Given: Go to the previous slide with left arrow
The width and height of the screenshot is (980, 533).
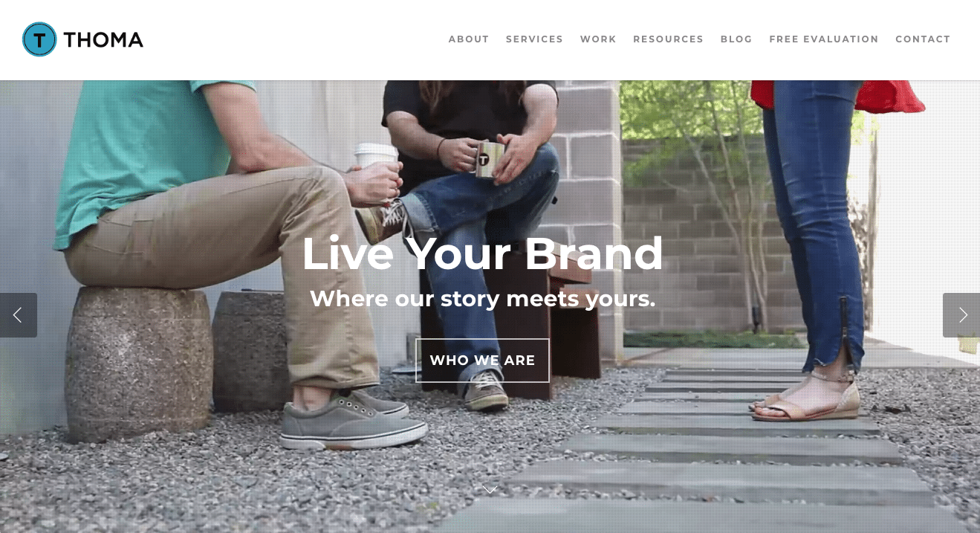Looking at the screenshot, I should point(18,315).
